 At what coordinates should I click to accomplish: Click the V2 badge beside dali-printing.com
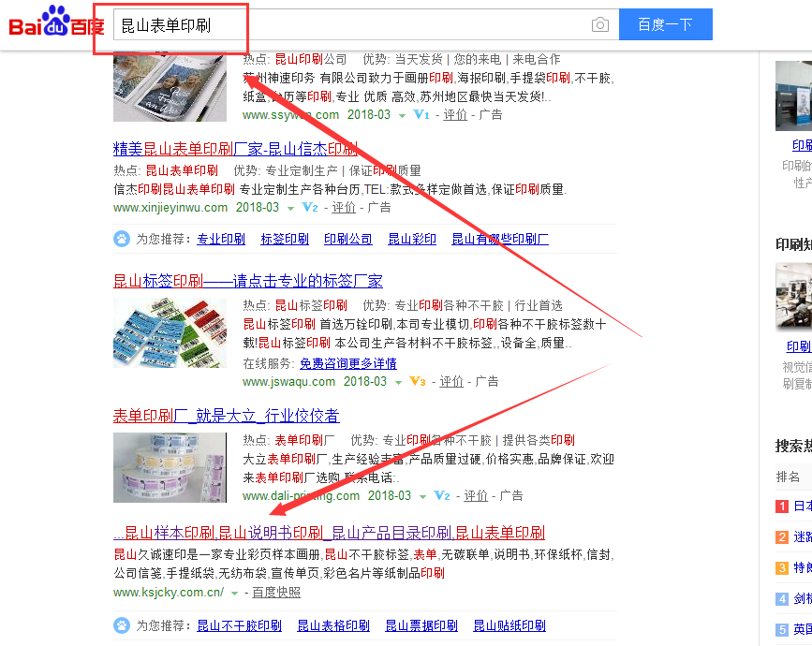(x=442, y=496)
